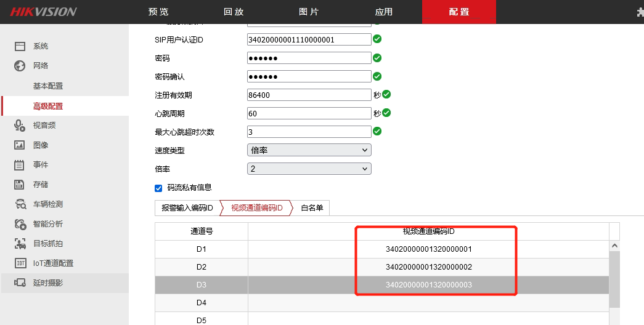This screenshot has height=325, width=644.
Task: Click the 智能分析 analysis icon
Action: 20,224
